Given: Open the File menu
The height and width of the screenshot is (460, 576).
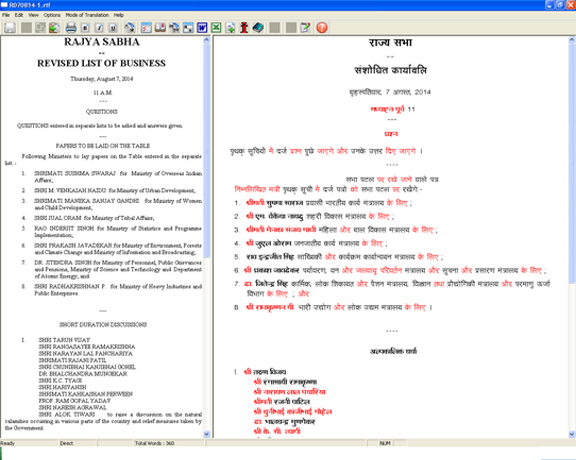Looking at the screenshot, I should point(6,15).
